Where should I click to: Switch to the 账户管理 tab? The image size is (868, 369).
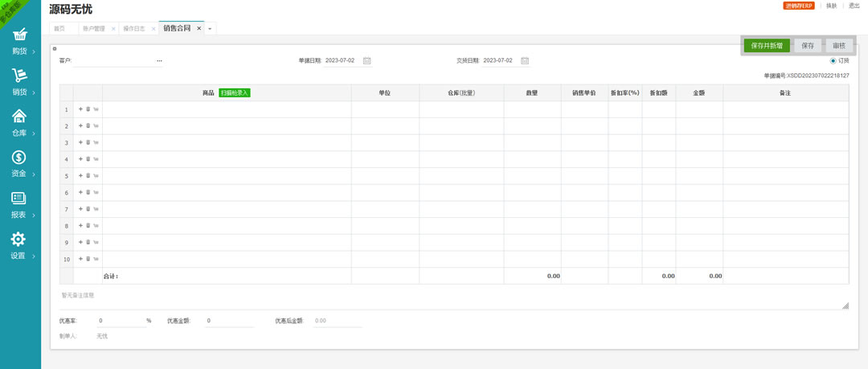click(x=94, y=29)
